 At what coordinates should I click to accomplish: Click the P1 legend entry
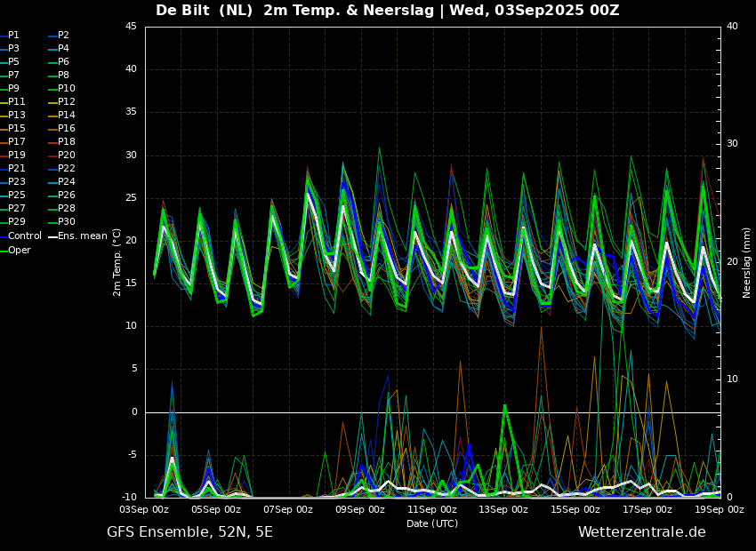13,36
